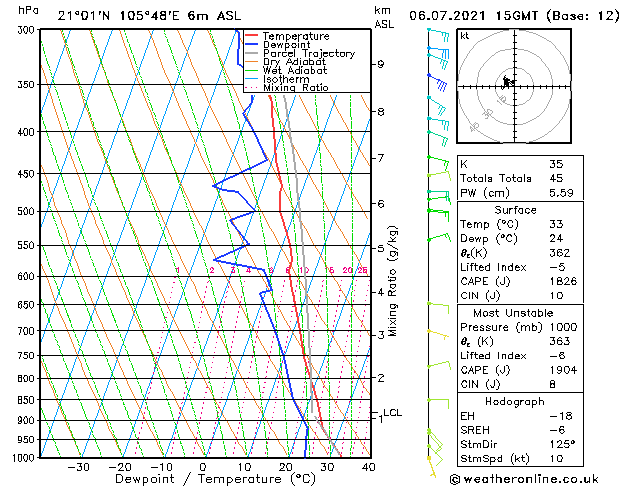The height and width of the screenshot is (486, 629).
Task: Select the 'Dry Adiabat' legend entry
Action: click(x=294, y=62)
